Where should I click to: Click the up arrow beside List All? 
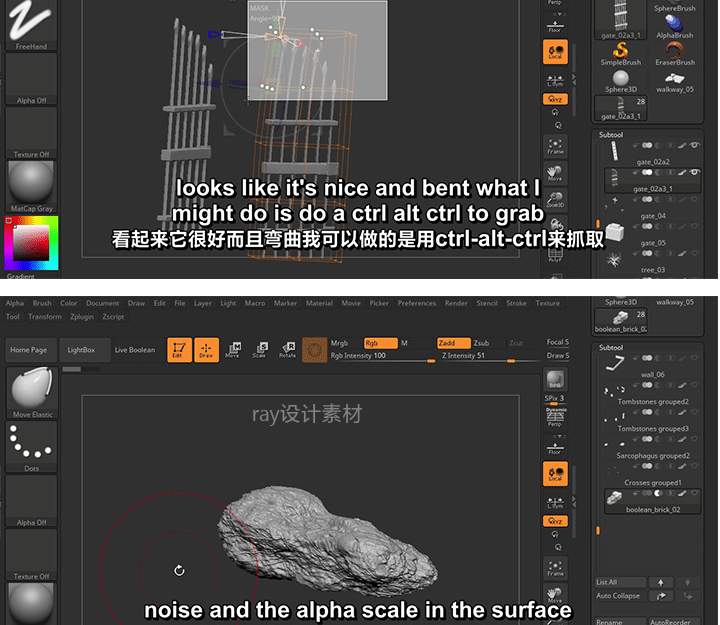pyautogui.click(x=661, y=582)
